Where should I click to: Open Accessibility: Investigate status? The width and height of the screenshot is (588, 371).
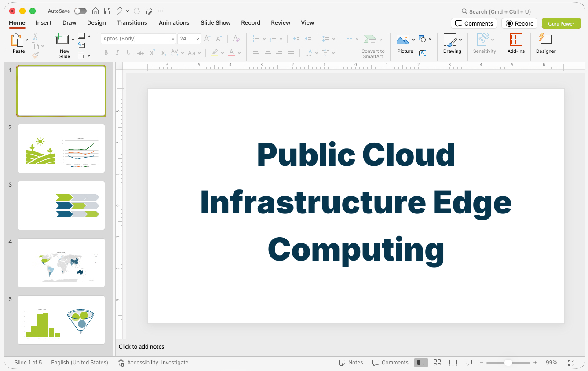tap(153, 363)
